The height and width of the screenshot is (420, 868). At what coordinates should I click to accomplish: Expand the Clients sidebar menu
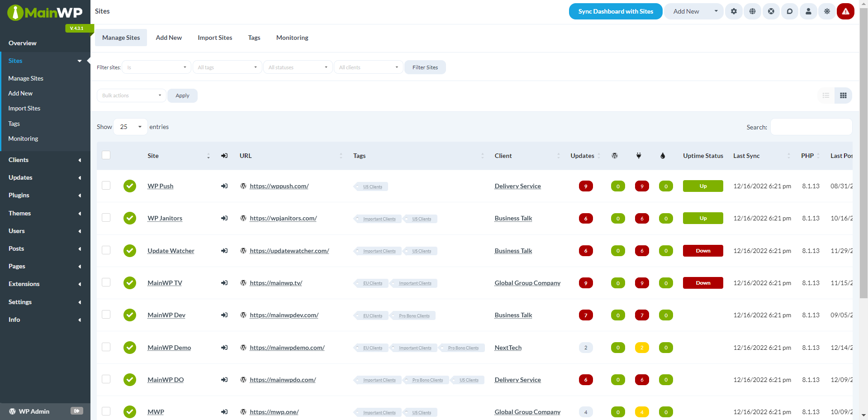coord(45,160)
